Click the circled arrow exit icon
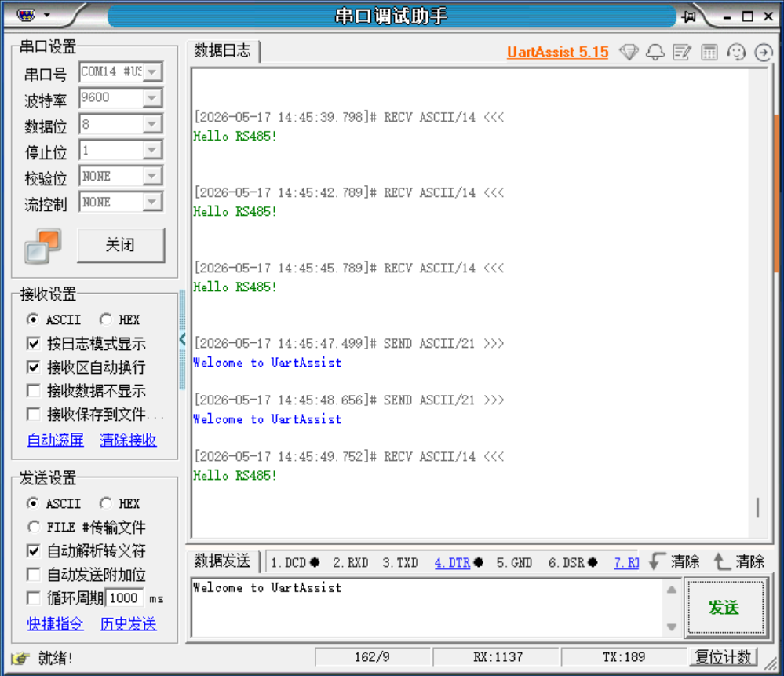This screenshot has width=784, height=676. (x=764, y=52)
